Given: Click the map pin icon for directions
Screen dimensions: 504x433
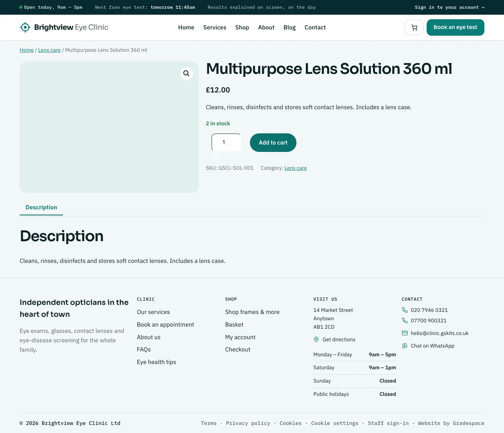Looking at the screenshot, I should (316, 340).
